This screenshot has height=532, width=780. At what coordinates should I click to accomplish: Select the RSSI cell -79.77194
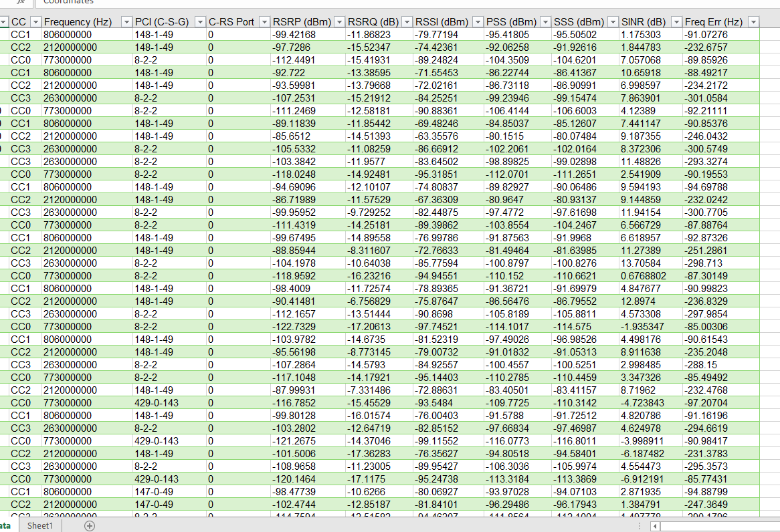point(449,35)
